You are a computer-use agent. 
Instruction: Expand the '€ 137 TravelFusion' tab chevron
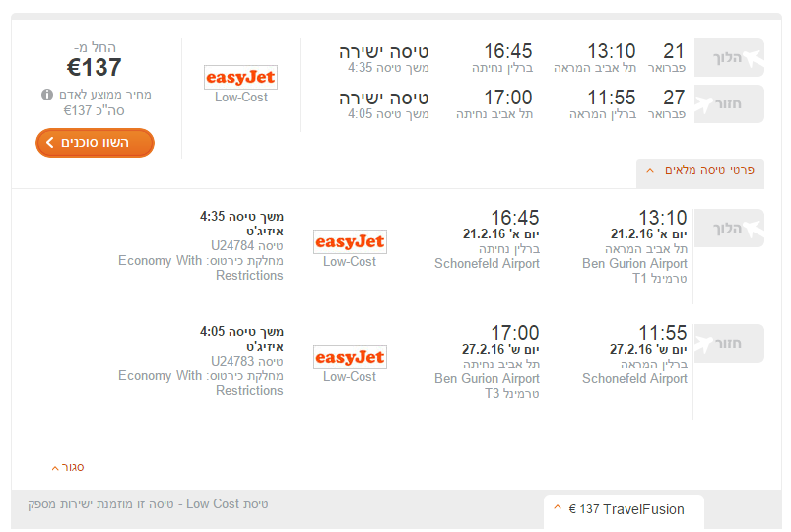pos(559,508)
